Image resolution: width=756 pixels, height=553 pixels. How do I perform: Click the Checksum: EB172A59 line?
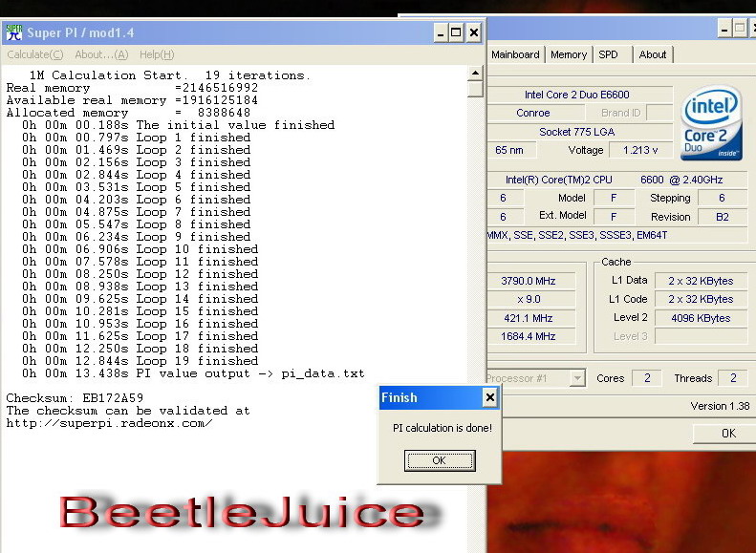pyautogui.click(x=75, y=398)
